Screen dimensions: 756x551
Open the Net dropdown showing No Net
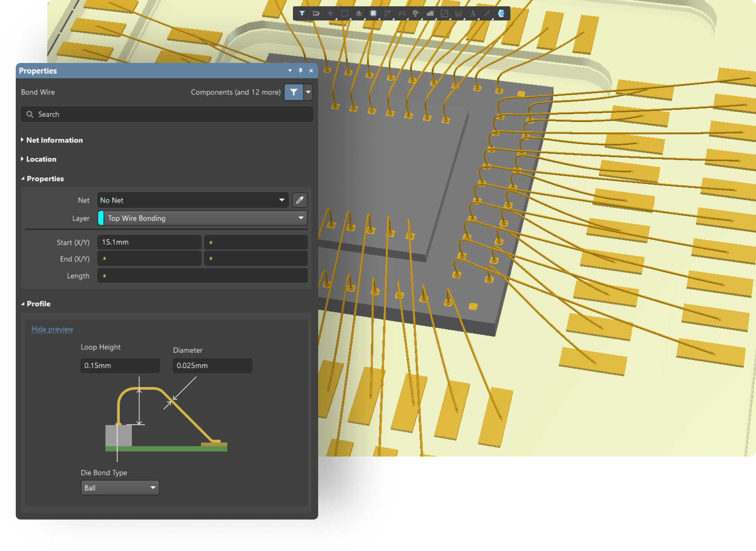[x=193, y=200]
